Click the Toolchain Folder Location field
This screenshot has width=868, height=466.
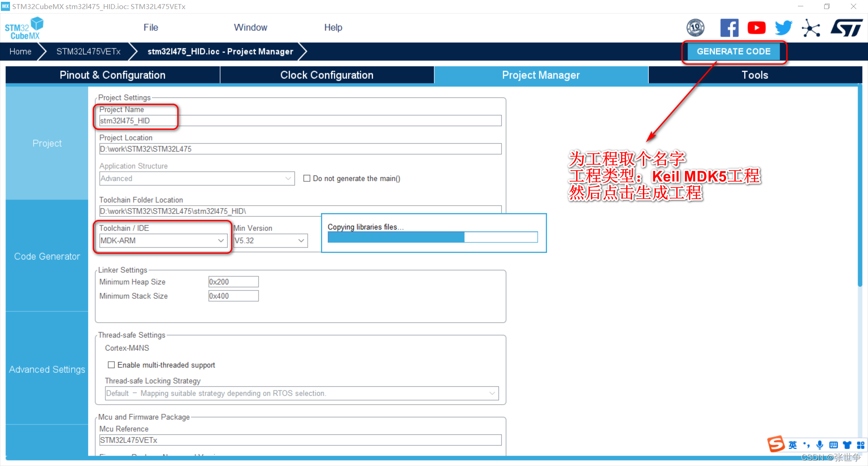click(300, 211)
